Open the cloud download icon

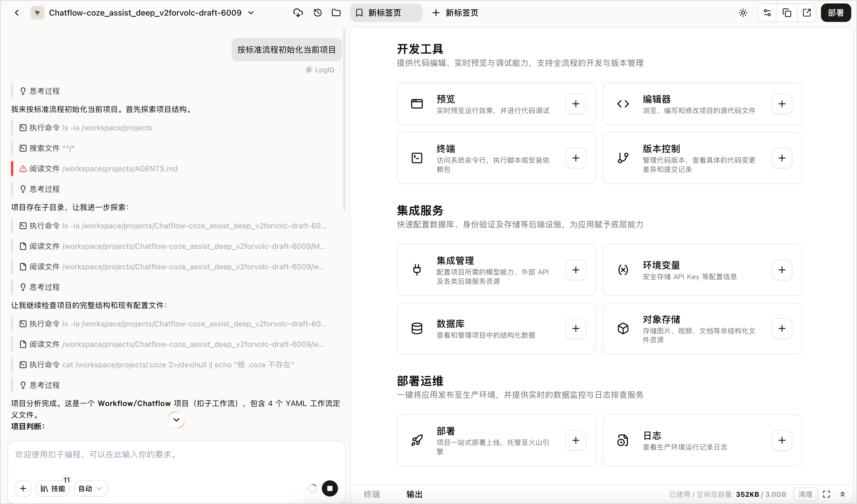pos(298,13)
